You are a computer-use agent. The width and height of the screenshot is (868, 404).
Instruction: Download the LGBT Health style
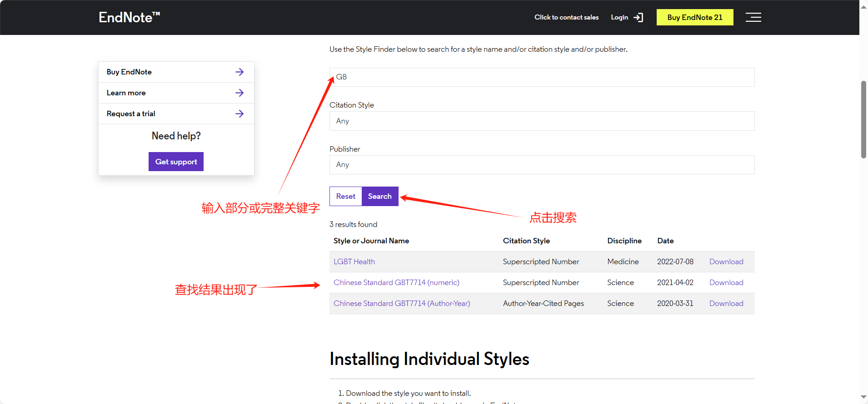coord(726,261)
